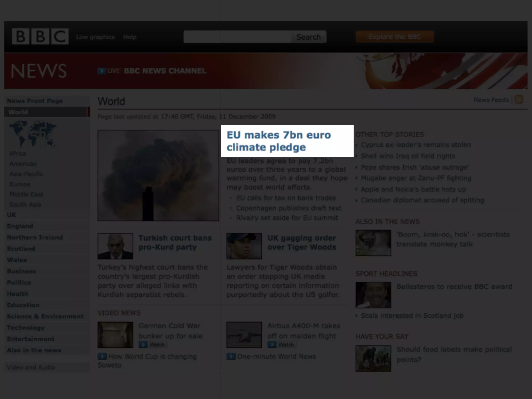The image size is (532, 399).
Task: Click inside the search text field
Action: 237,37
